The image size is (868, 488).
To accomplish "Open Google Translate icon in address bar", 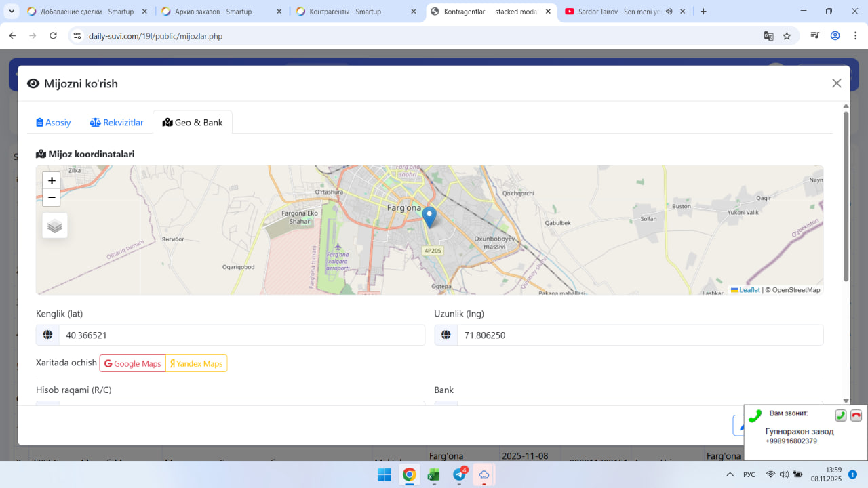I will [x=768, y=36].
